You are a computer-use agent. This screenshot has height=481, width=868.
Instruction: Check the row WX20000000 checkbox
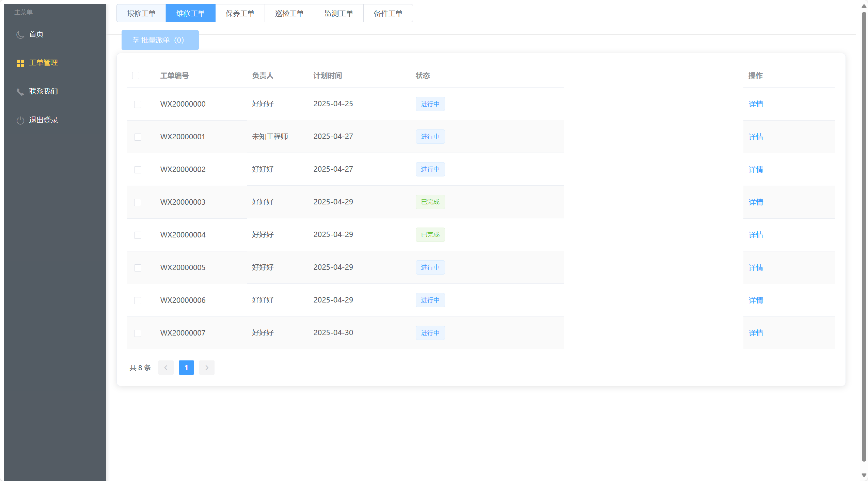click(138, 104)
